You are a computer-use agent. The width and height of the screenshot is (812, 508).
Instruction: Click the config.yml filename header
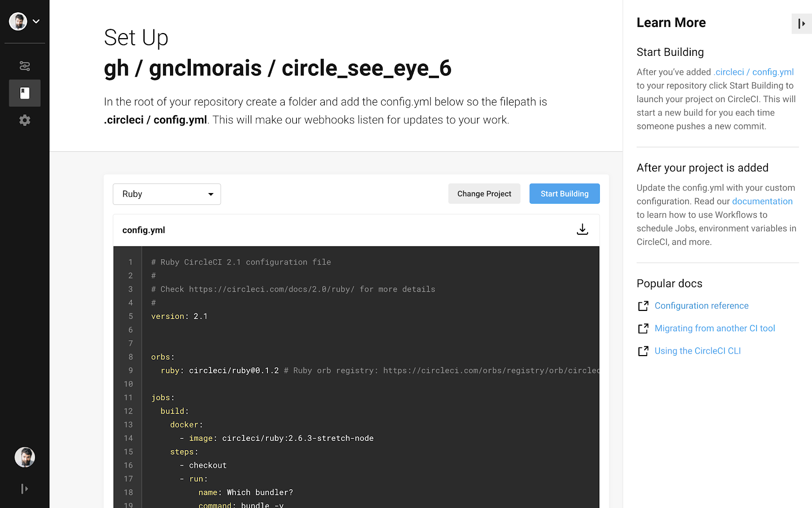coord(144,230)
